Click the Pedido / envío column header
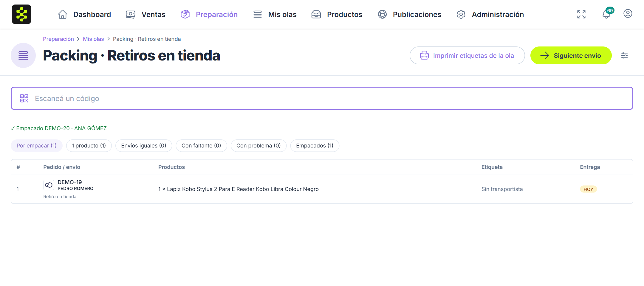This screenshot has height=286, width=644. pyautogui.click(x=62, y=167)
